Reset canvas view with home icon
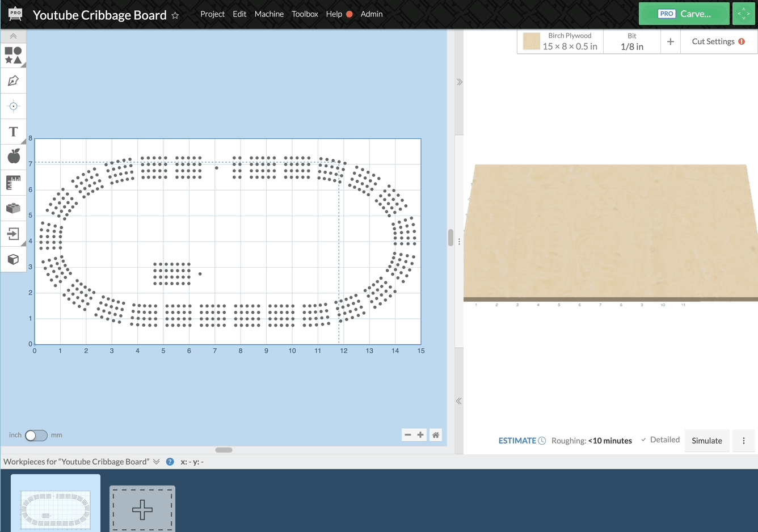 click(x=436, y=435)
